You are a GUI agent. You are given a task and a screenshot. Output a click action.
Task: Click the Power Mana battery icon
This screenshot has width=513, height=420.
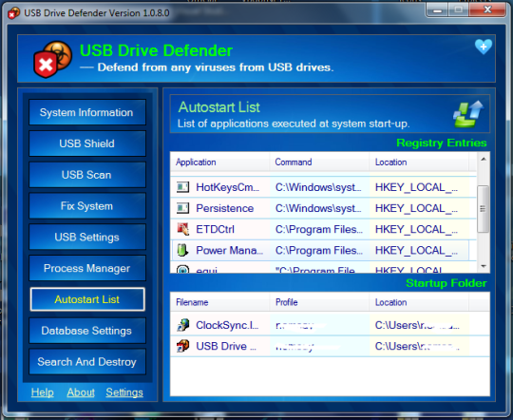(x=182, y=250)
